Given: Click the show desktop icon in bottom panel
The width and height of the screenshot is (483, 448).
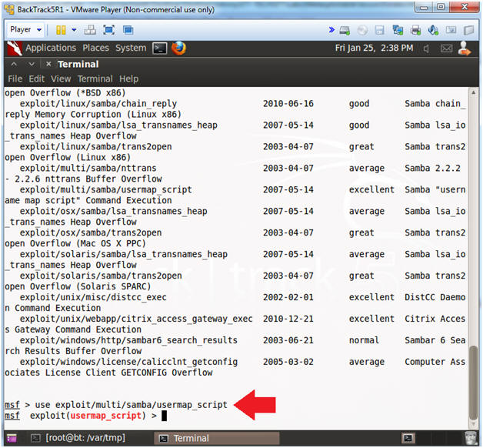Looking at the screenshot, I should [12, 438].
